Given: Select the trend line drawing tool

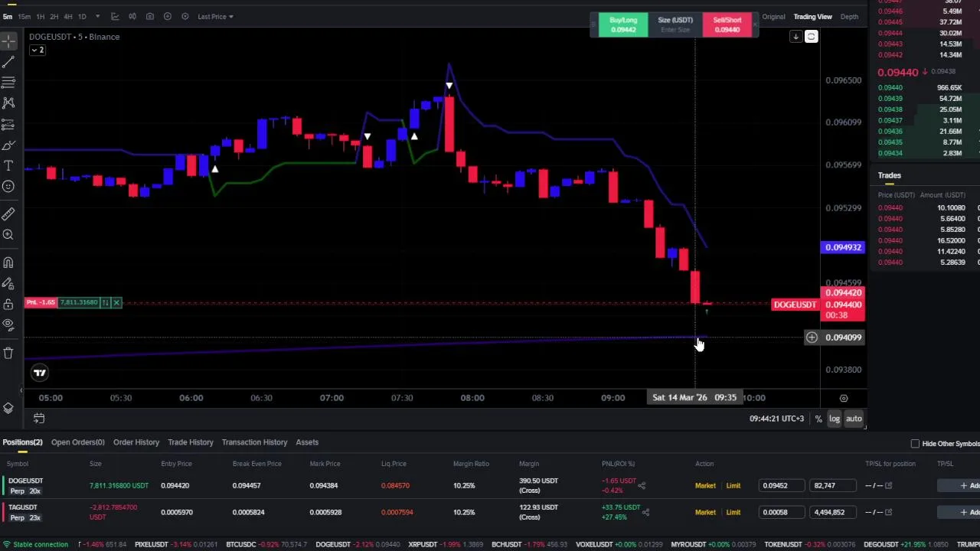Looking at the screenshot, I should coord(8,62).
